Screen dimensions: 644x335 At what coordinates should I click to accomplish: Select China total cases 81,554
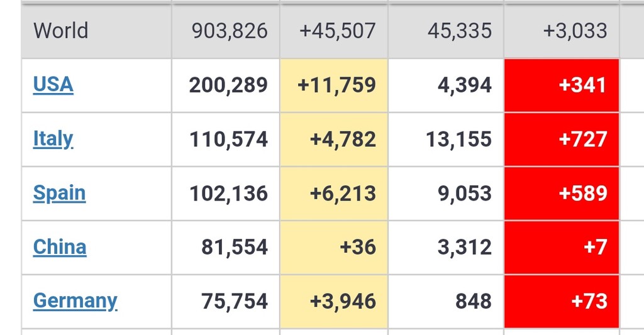pyautogui.click(x=235, y=247)
